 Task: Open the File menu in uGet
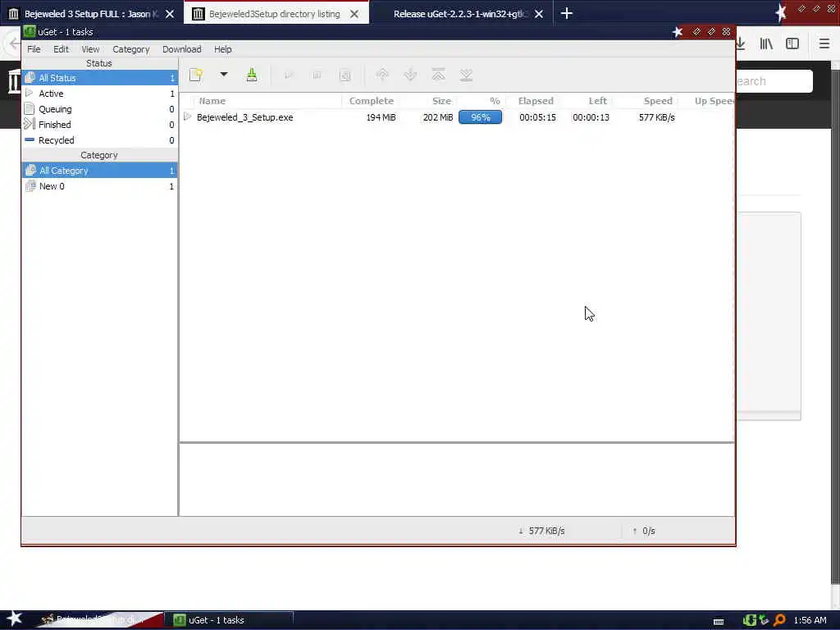34,49
